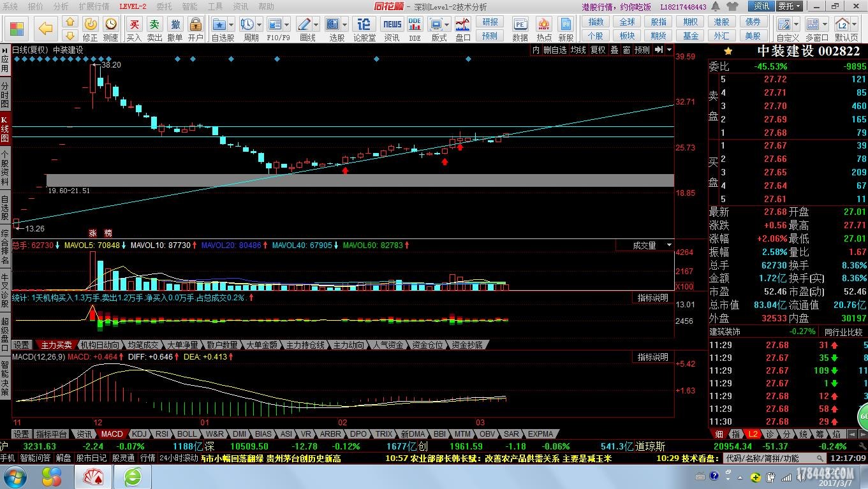Expand the 多窗口 dropdown arrow
The image size is (868, 489).
click(x=825, y=25)
